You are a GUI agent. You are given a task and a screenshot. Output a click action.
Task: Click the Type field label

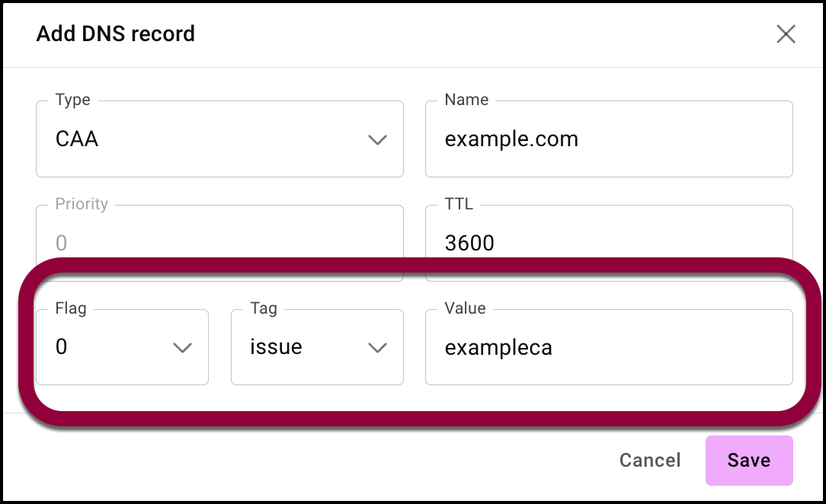(73, 100)
